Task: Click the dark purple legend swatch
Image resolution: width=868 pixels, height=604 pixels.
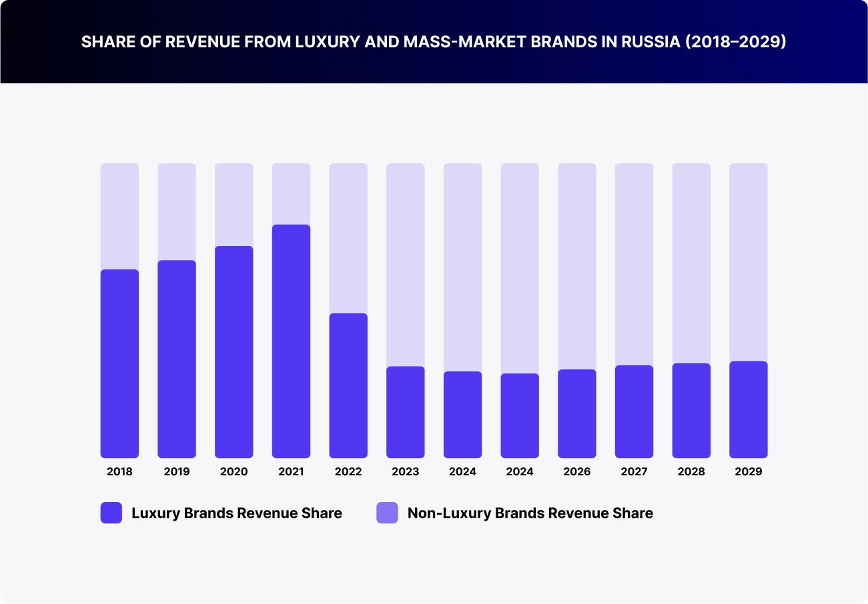Action: [111, 513]
